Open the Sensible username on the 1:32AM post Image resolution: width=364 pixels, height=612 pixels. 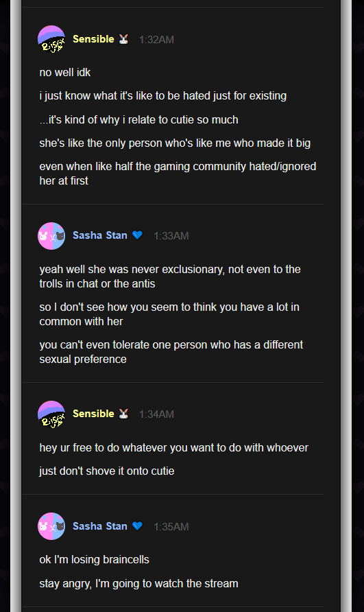pyautogui.click(x=93, y=39)
